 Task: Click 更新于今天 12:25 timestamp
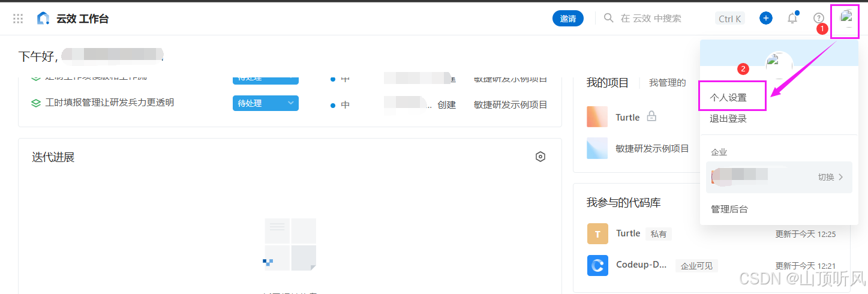point(806,234)
